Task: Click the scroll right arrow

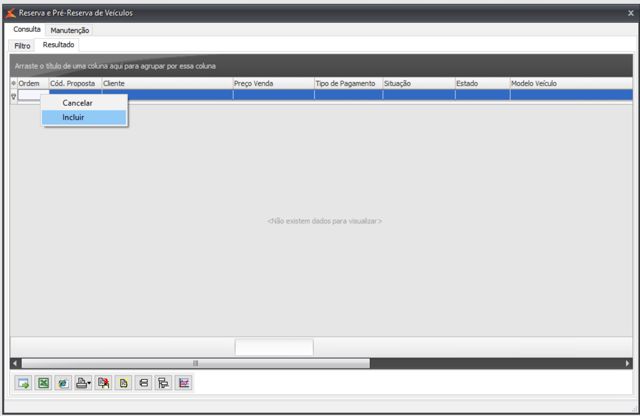Action: tap(628, 363)
